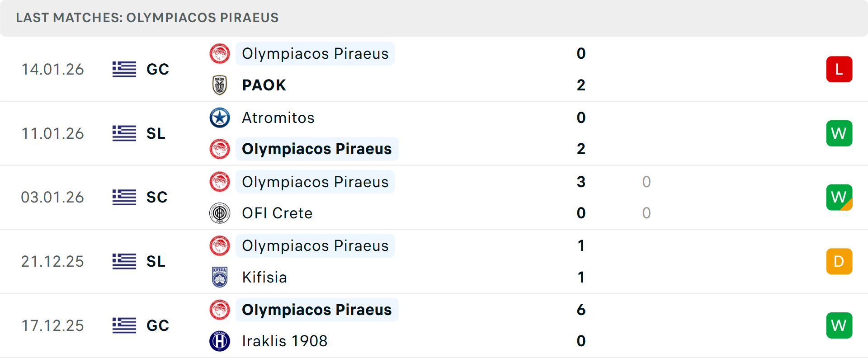This screenshot has height=358, width=868.
Task: Click the red L result badge
Action: pos(839,69)
